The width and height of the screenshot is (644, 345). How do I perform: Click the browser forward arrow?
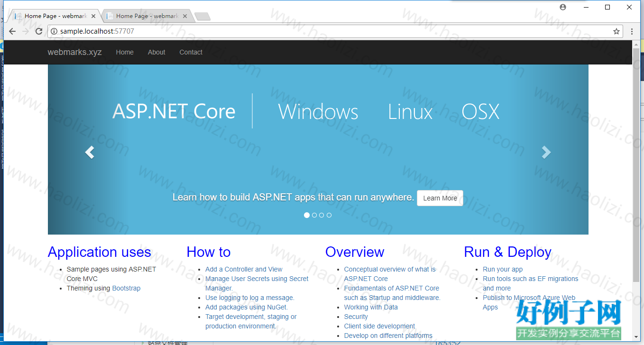[x=26, y=31]
